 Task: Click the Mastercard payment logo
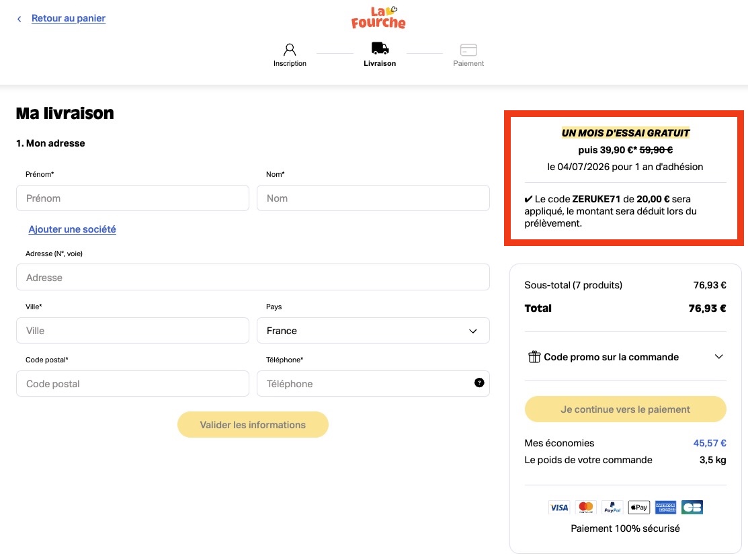pos(586,508)
